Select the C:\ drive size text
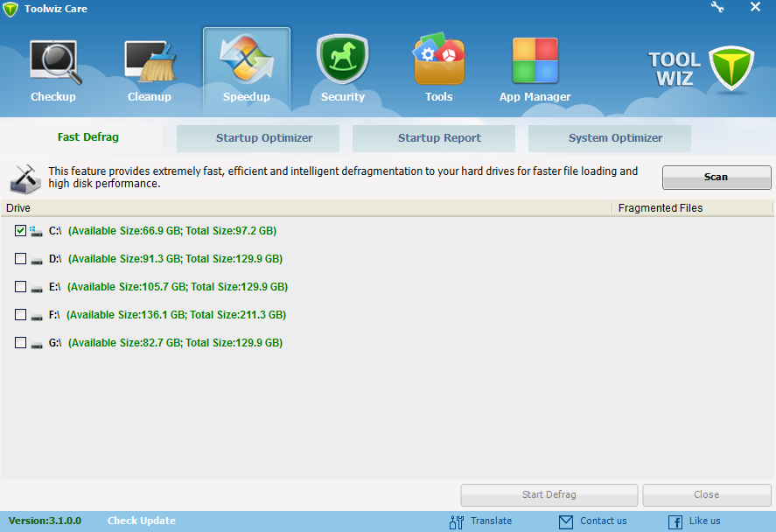 click(172, 231)
